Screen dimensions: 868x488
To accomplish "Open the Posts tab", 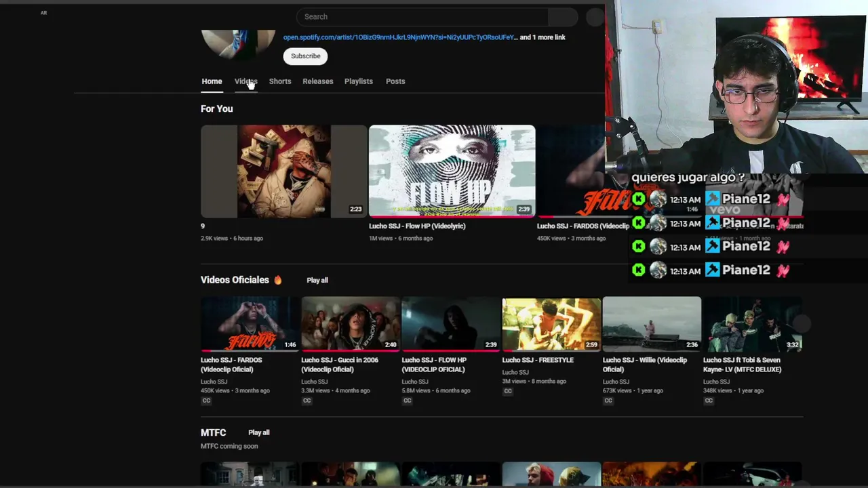I will (395, 81).
